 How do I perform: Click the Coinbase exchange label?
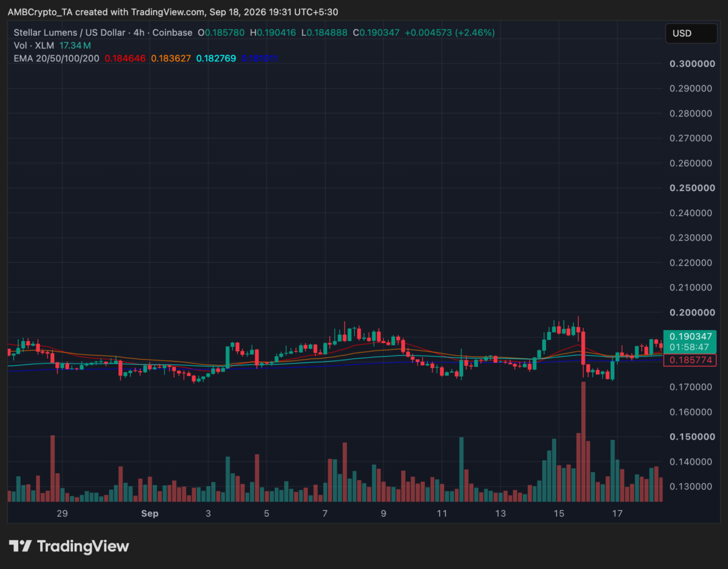(174, 33)
